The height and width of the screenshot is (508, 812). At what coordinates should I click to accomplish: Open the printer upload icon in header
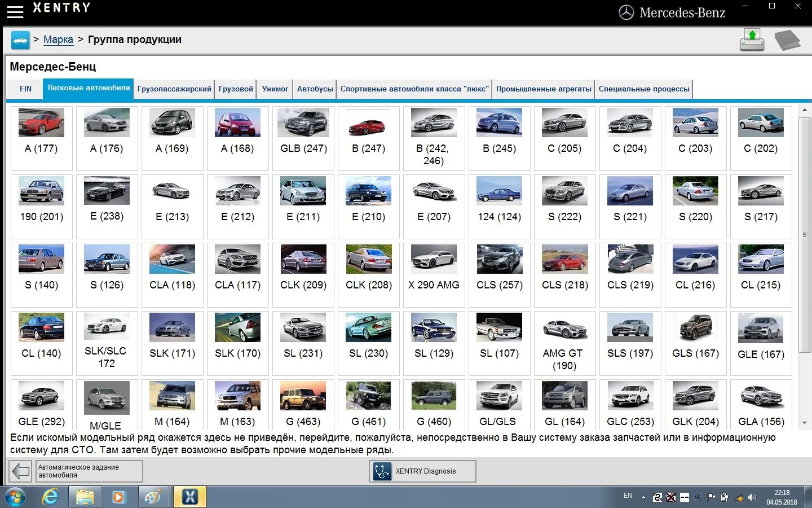(x=752, y=40)
